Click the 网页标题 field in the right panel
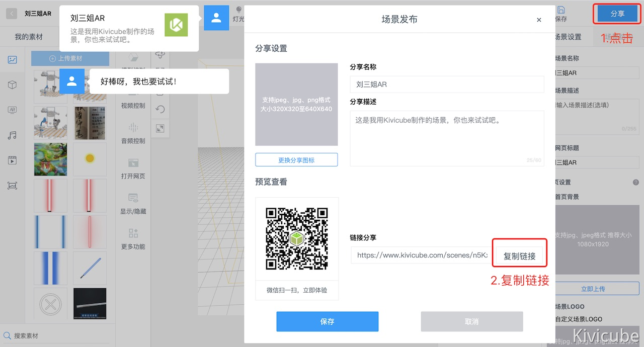 coord(596,162)
